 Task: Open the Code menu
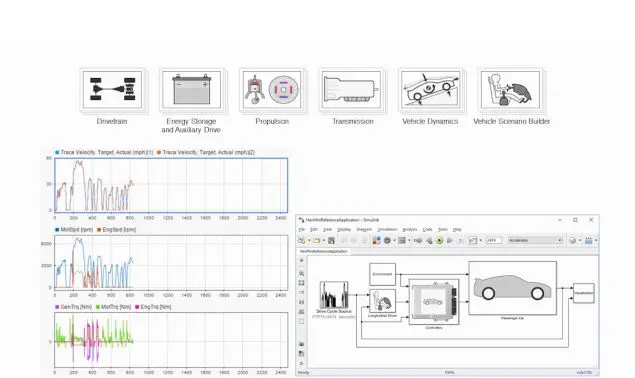click(x=428, y=230)
